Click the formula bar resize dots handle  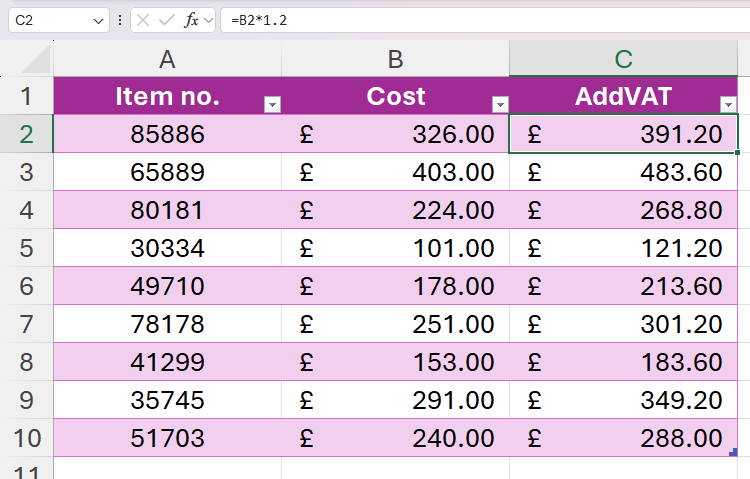[120, 20]
